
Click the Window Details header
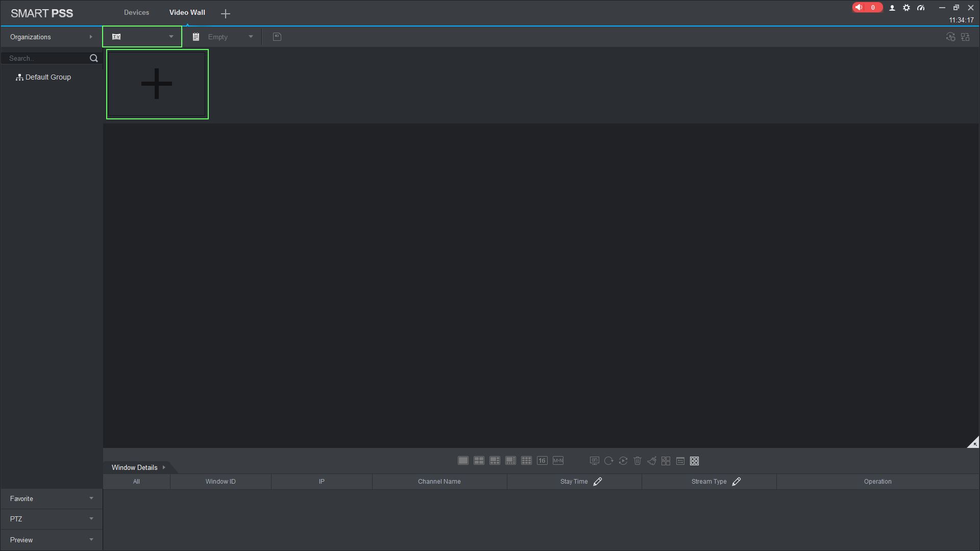(135, 467)
